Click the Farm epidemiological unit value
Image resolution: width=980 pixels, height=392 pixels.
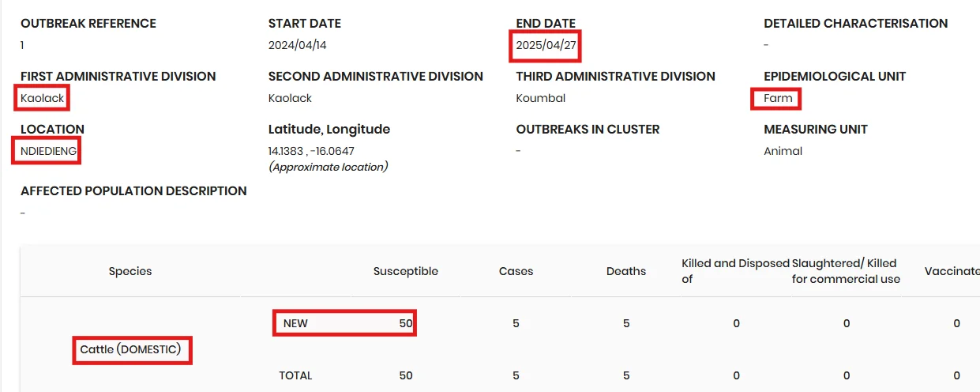(x=778, y=99)
